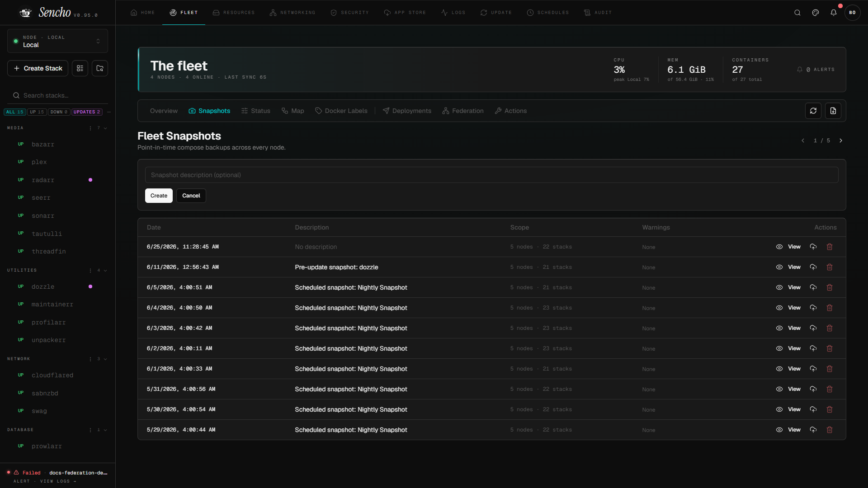Collapse the DATABASE stack group
The width and height of the screenshot is (868, 488).
coord(105,430)
